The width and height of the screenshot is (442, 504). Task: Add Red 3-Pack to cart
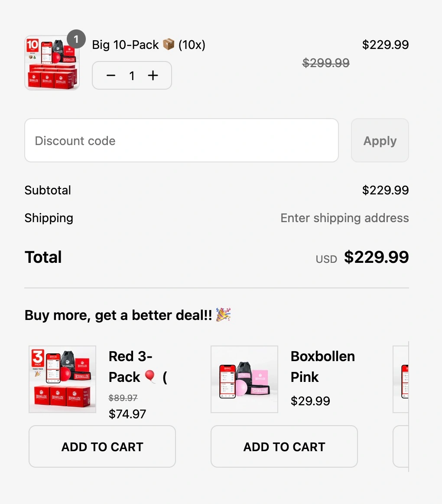[x=102, y=446]
